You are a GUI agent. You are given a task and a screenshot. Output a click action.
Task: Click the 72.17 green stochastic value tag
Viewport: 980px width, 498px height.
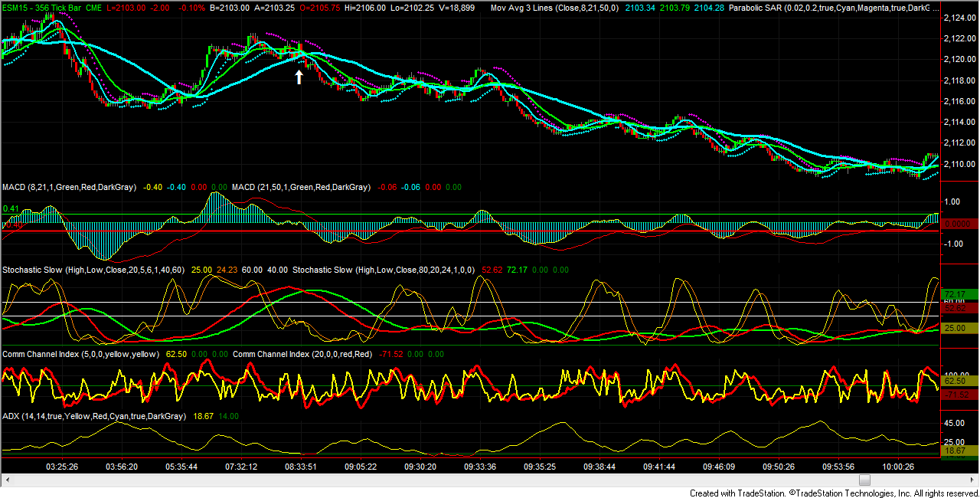[x=956, y=294]
